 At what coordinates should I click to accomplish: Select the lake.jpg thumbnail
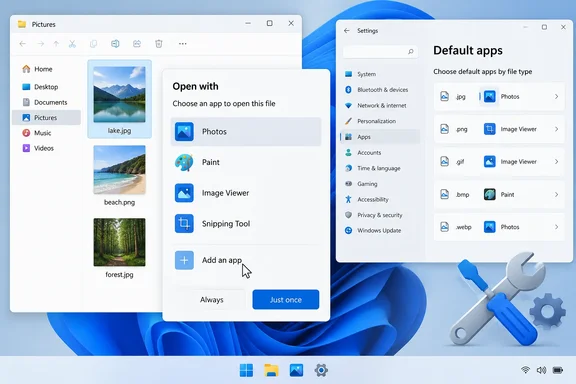click(119, 94)
